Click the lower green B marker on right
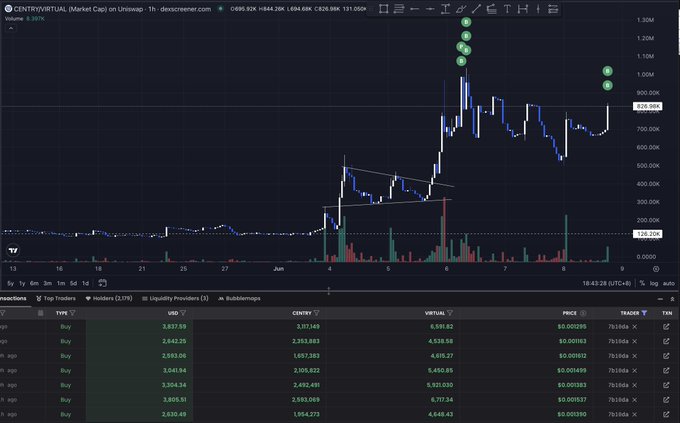The height and width of the screenshot is (423, 680). coord(608,85)
